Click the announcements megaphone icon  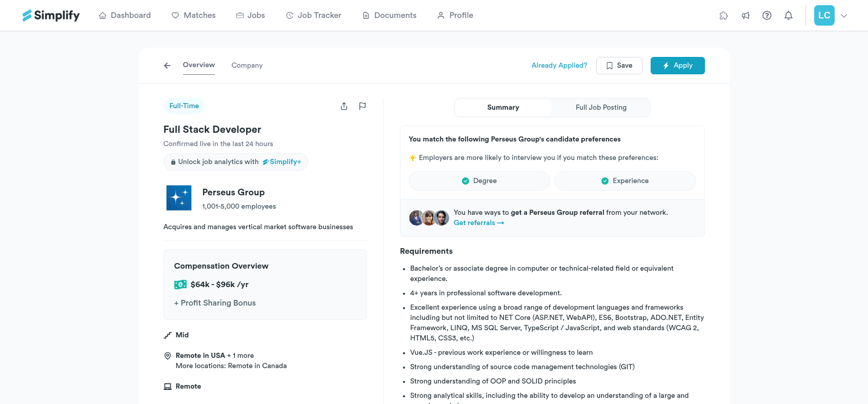tap(745, 15)
